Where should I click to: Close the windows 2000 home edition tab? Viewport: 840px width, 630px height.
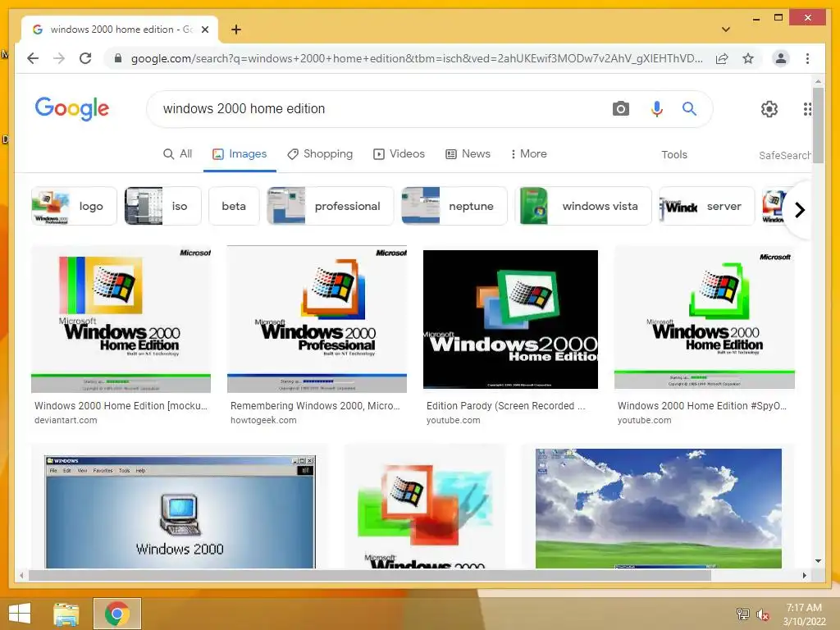tap(204, 30)
